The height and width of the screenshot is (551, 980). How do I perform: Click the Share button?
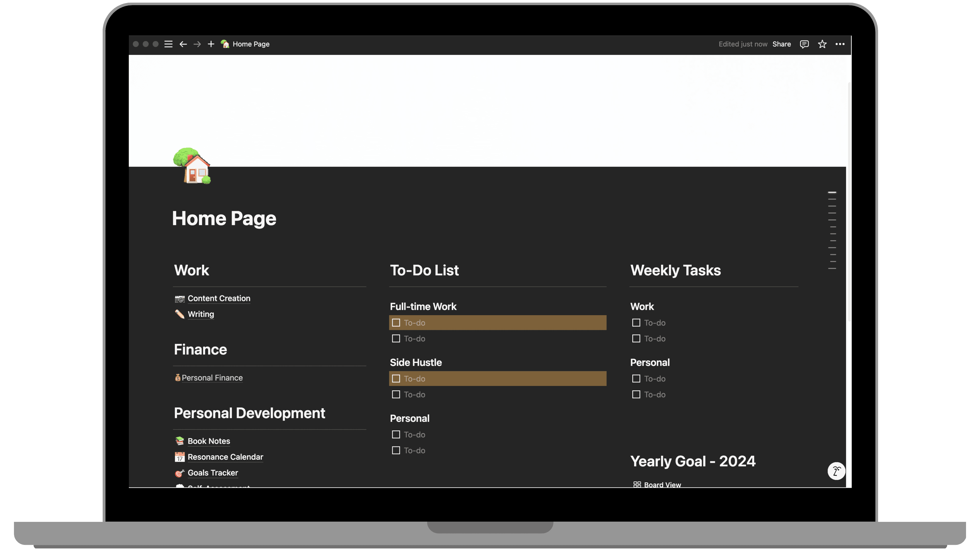pos(781,44)
